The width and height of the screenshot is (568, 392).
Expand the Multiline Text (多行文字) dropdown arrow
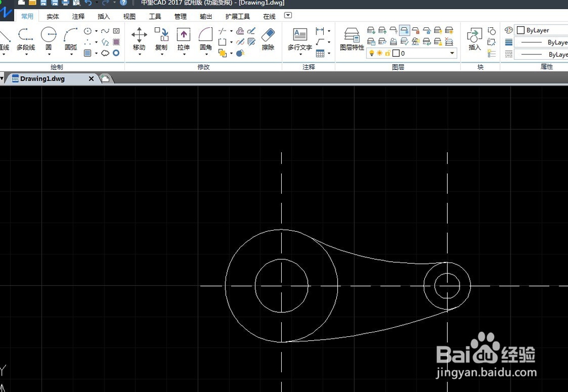(300, 55)
